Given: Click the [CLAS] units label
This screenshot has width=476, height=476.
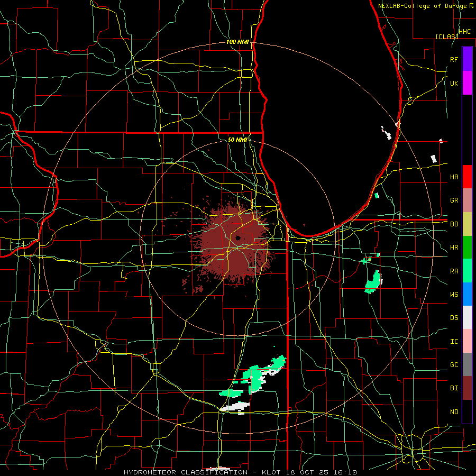Looking at the screenshot, I should [x=447, y=36].
